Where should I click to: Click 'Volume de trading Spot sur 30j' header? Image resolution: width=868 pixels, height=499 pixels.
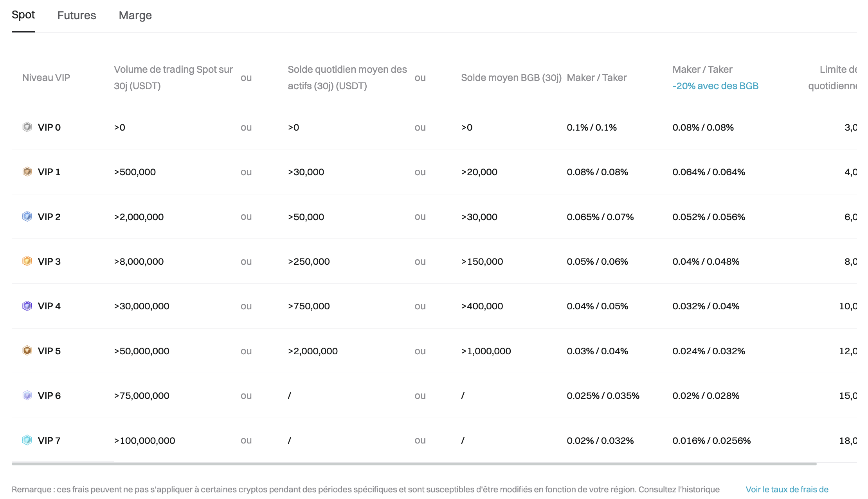pos(173,77)
